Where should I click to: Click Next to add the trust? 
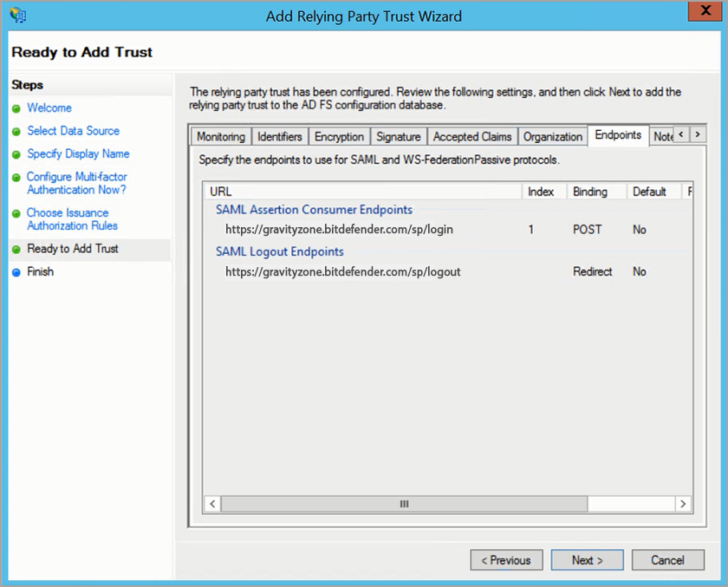587,560
